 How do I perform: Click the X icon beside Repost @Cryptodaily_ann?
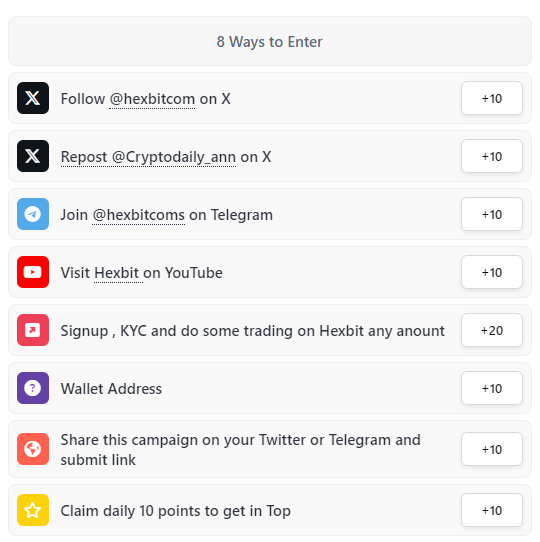pos(33,156)
